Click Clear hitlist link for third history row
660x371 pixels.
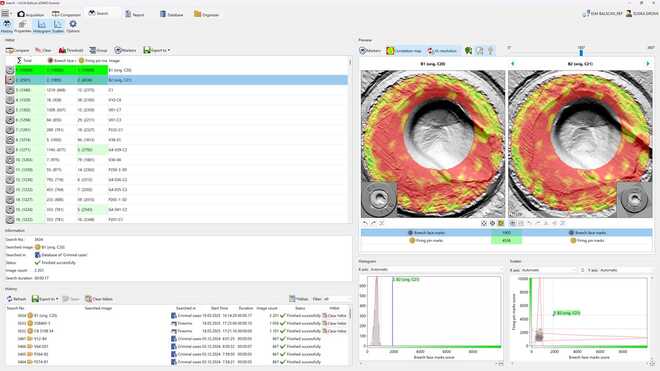tap(335, 331)
